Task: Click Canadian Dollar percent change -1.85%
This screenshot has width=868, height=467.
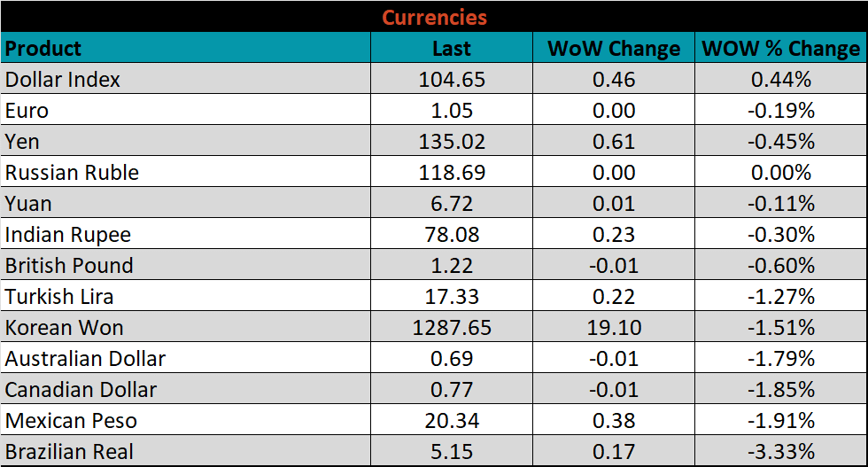Action: (780, 390)
